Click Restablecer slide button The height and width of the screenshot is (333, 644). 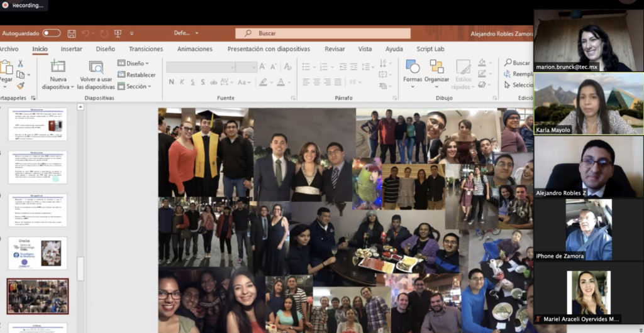tap(136, 75)
